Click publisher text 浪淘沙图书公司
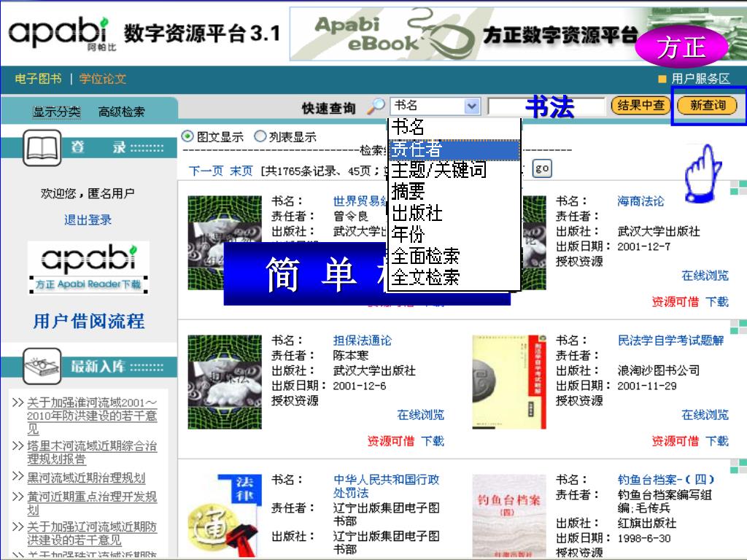747x560 pixels. click(659, 370)
